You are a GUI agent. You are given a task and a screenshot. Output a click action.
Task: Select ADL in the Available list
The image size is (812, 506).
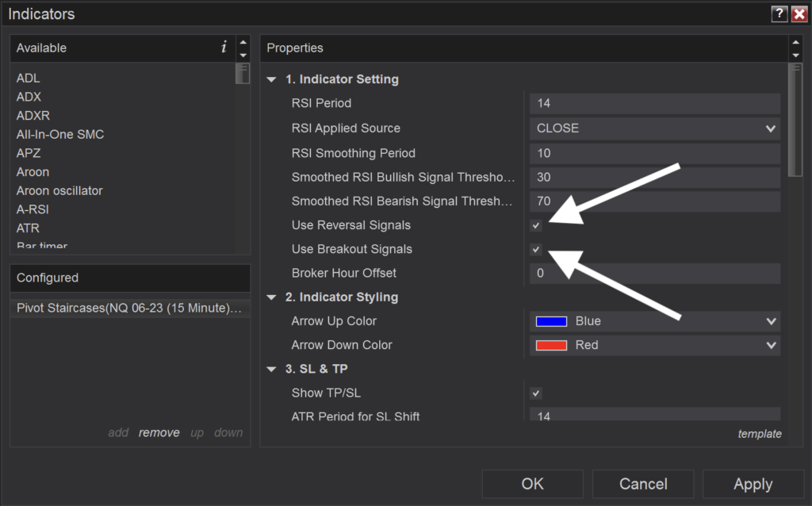pos(28,79)
